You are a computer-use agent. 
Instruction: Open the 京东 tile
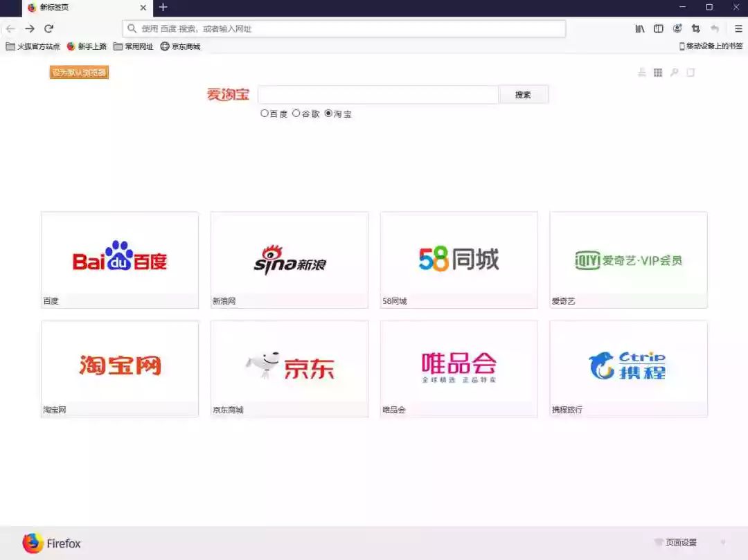click(290, 369)
